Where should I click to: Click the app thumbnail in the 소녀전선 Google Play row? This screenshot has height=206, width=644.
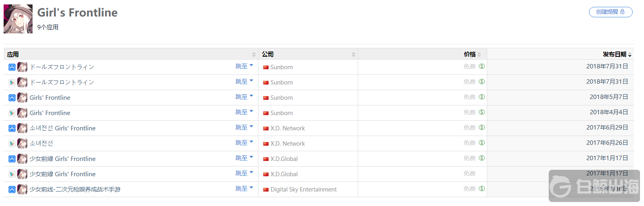23,144
